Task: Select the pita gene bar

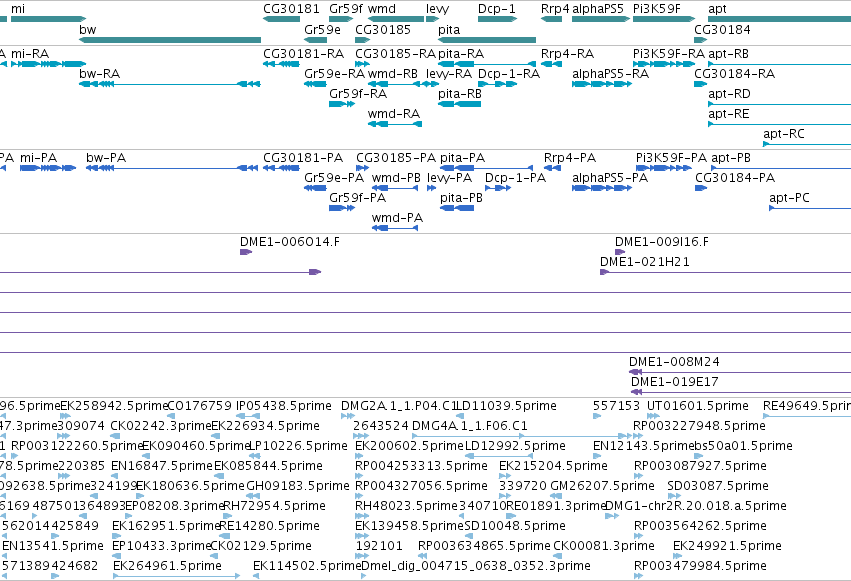Action: click(487, 40)
